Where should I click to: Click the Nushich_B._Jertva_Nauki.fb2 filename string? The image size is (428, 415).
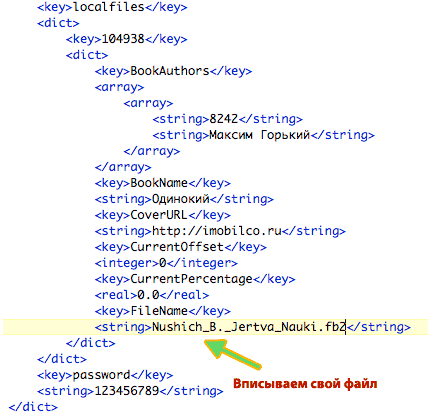point(249,327)
